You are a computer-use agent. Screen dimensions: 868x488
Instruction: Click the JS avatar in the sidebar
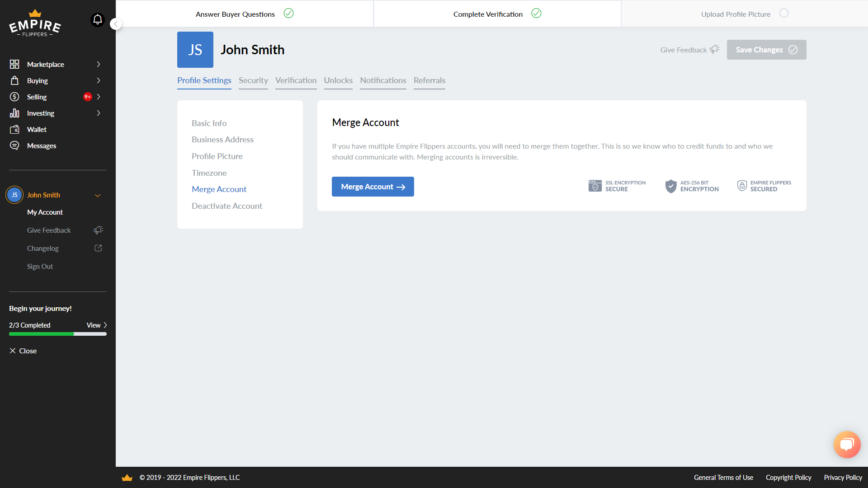[x=14, y=195]
